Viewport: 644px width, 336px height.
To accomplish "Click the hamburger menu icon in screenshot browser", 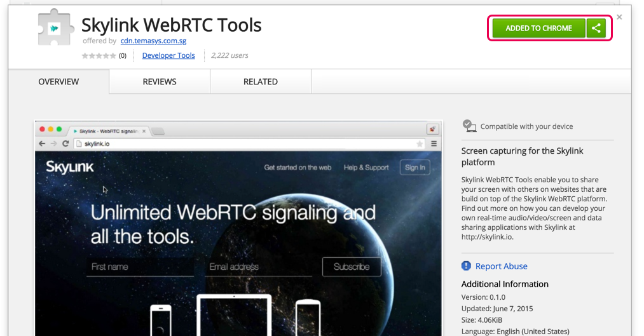I will pos(434,144).
